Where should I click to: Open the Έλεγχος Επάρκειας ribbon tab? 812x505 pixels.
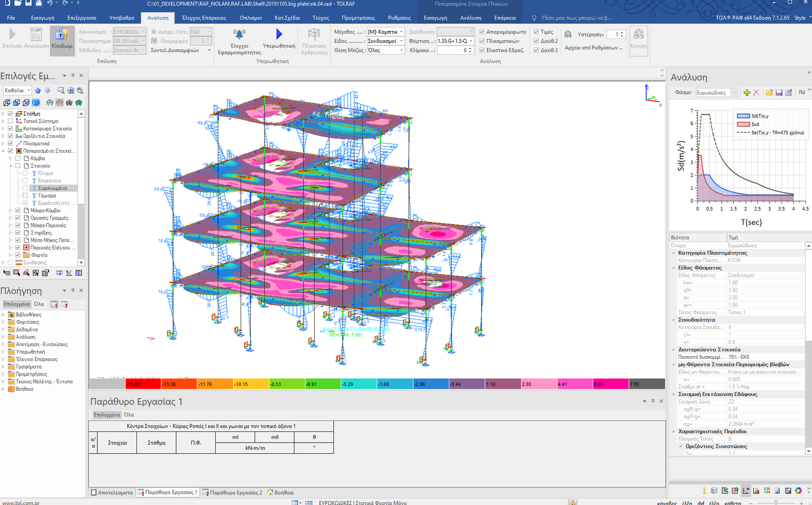tap(204, 18)
